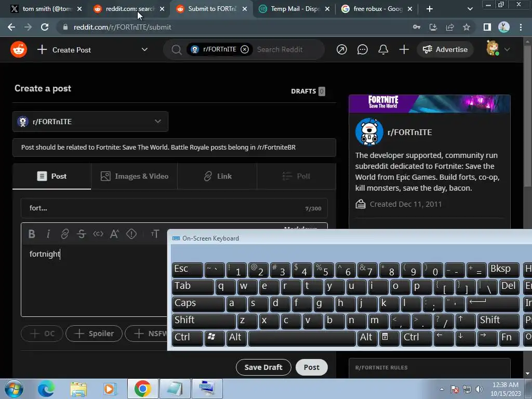Open Reddit notifications bell
The image size is (532, 399).
click(x=383, y=49)
